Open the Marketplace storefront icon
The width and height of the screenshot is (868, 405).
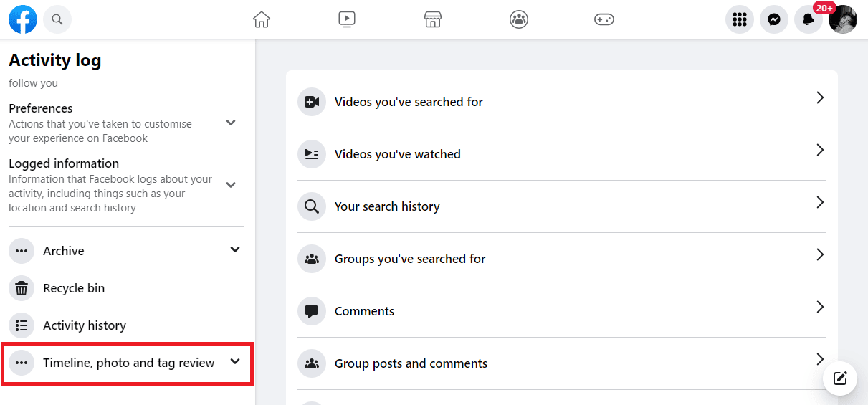coord(433,19)
